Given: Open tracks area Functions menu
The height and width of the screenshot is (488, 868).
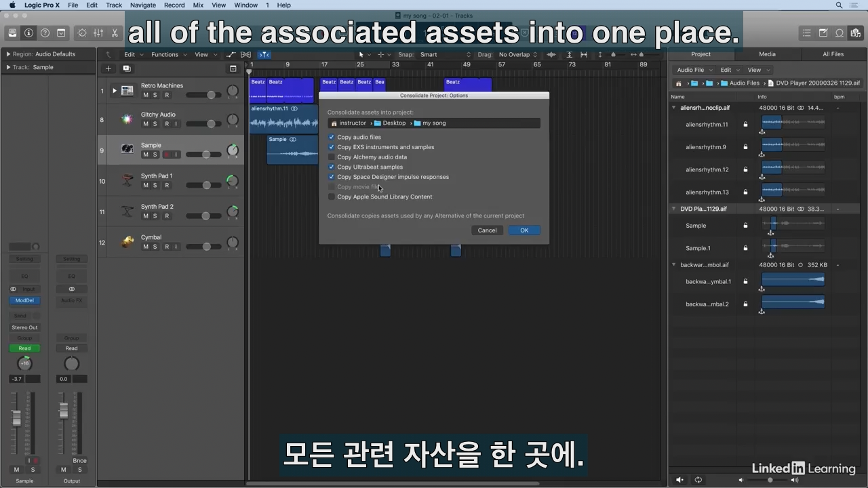Looking at the screenshot, I should pos(168,54).
